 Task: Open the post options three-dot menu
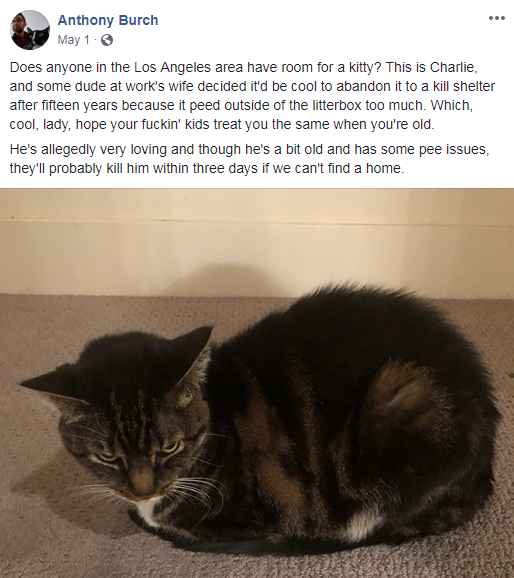pos(496,18)
